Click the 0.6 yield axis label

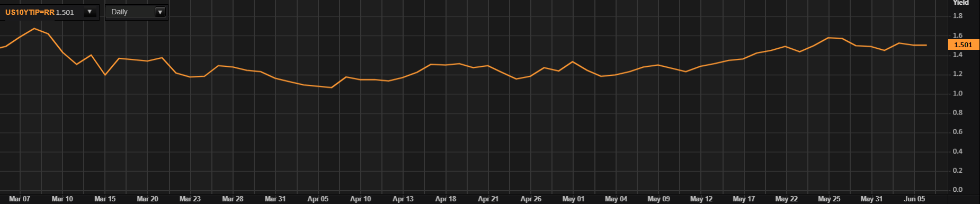pos(958,132)
